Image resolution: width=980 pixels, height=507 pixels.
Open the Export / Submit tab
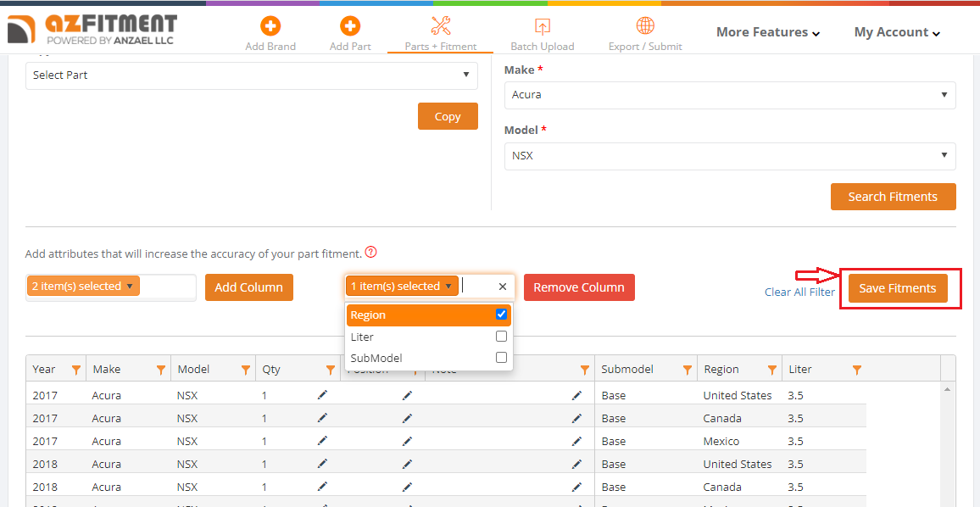(x=646, y=34)
